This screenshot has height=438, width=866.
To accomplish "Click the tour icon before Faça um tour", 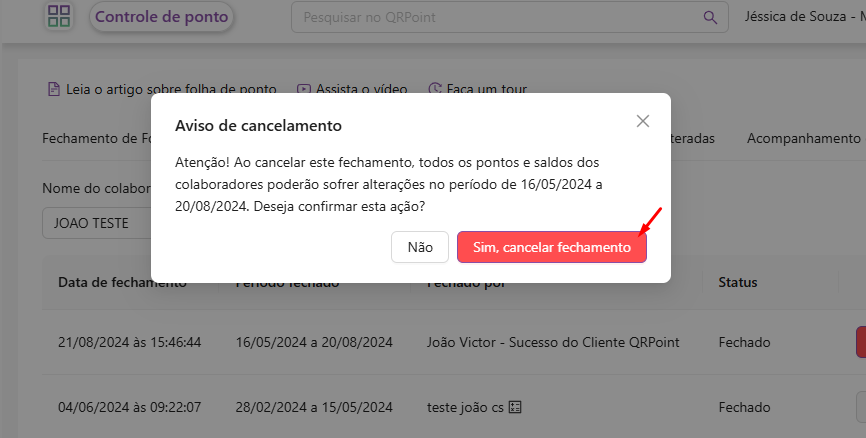I will coord(434,89).
